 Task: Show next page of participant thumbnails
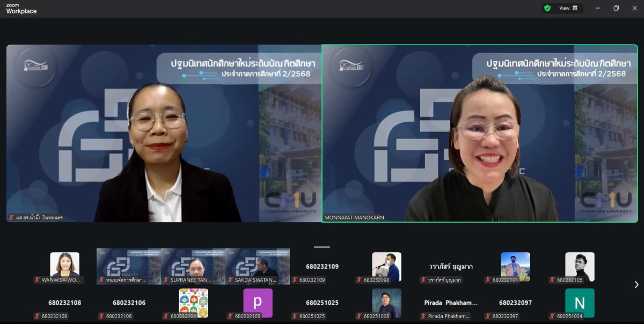(x=636, y=285)
